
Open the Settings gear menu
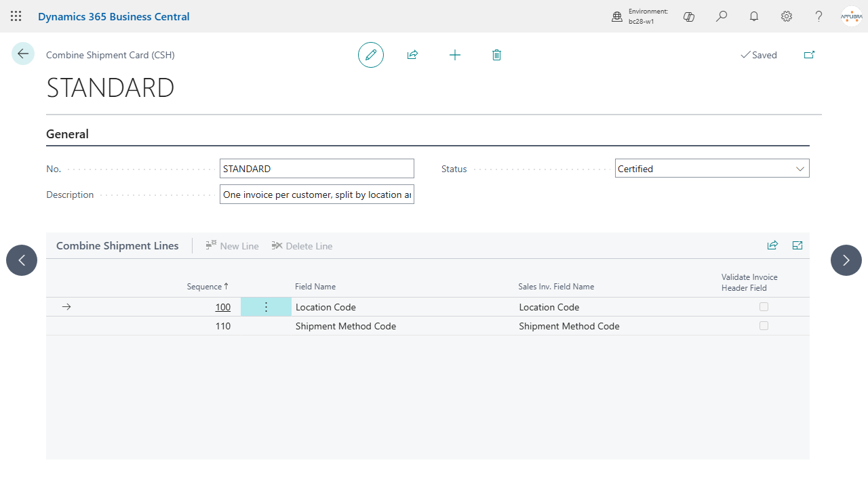(787, 16)
